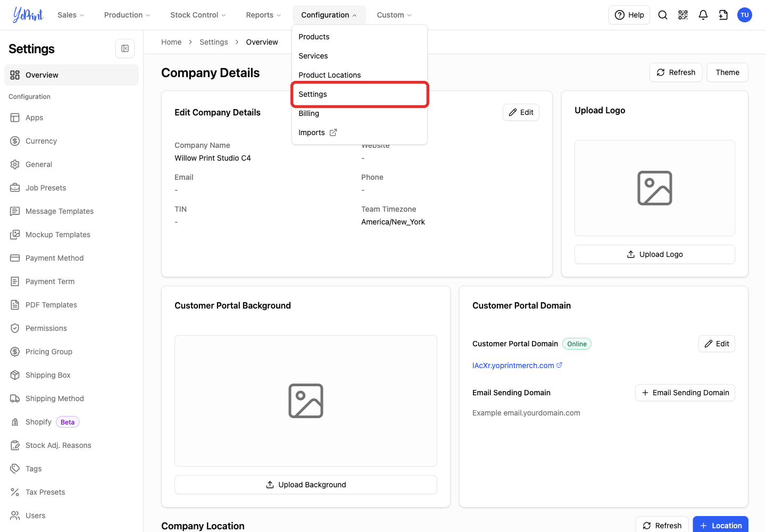Go to Job Presets
The image size is (766, 532).
[71, 188]
